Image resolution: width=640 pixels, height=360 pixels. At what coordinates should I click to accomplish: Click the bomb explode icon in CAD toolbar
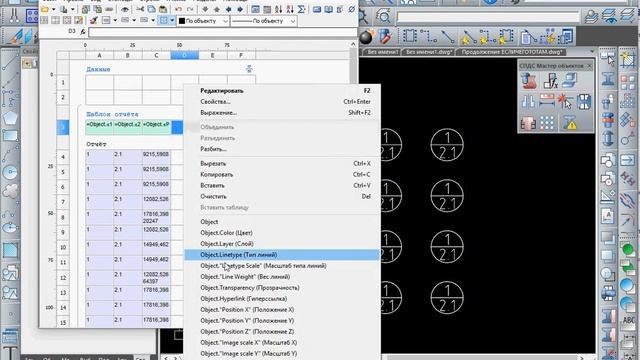coord(367,37)
